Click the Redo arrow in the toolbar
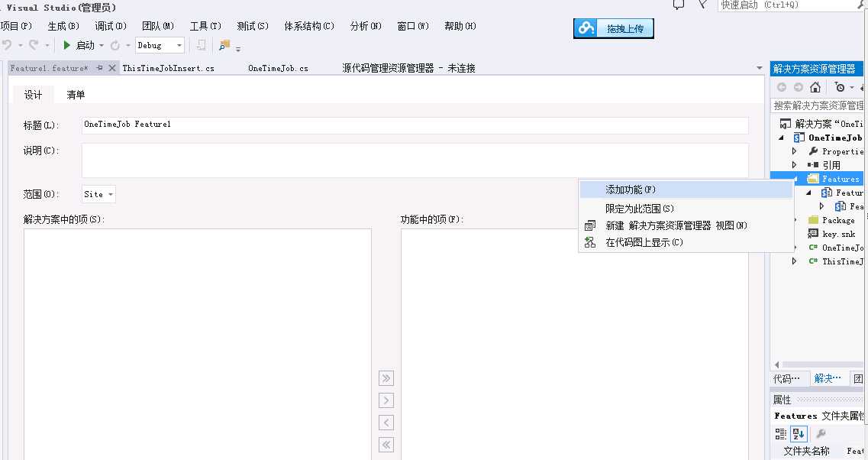This screenshot has width=868, height=460. (34, 45)
